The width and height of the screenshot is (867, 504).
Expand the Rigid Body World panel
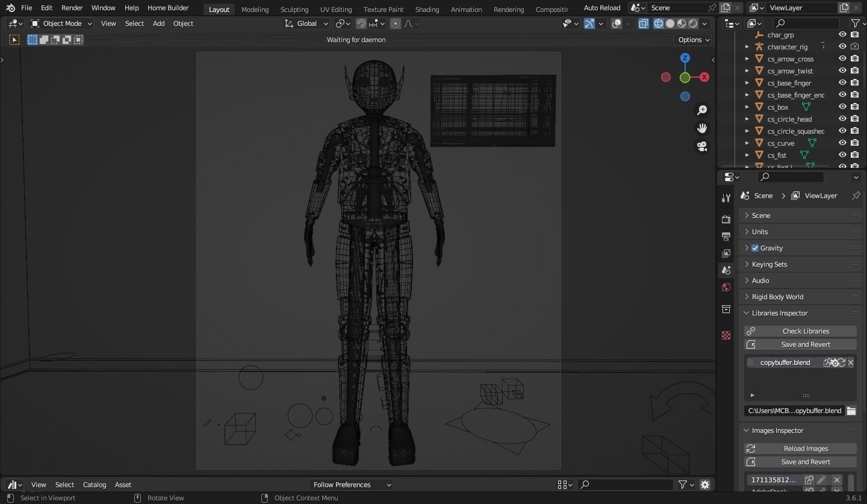coord(801,297)
